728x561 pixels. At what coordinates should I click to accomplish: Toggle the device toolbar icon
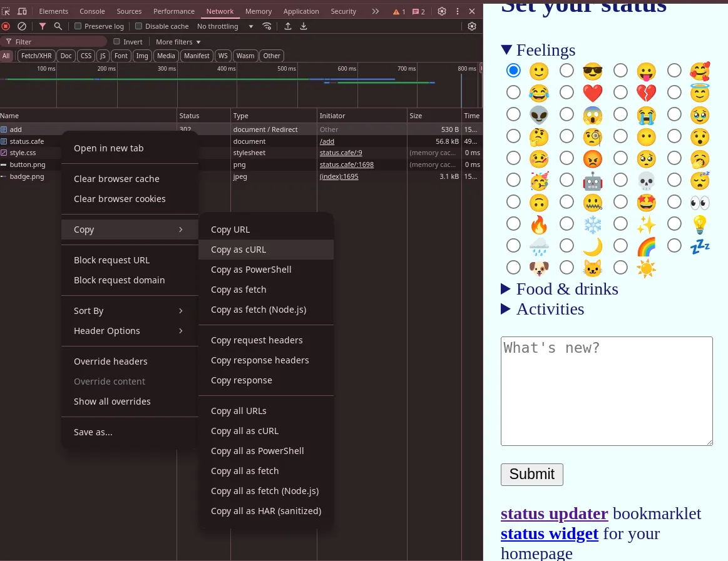pos(22,11)
